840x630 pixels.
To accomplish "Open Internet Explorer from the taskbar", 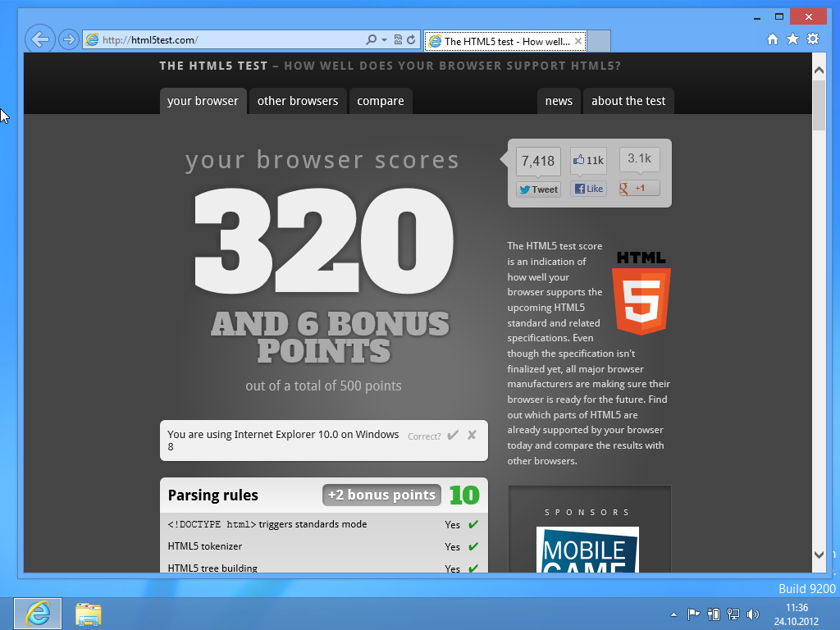I will 38,614.
